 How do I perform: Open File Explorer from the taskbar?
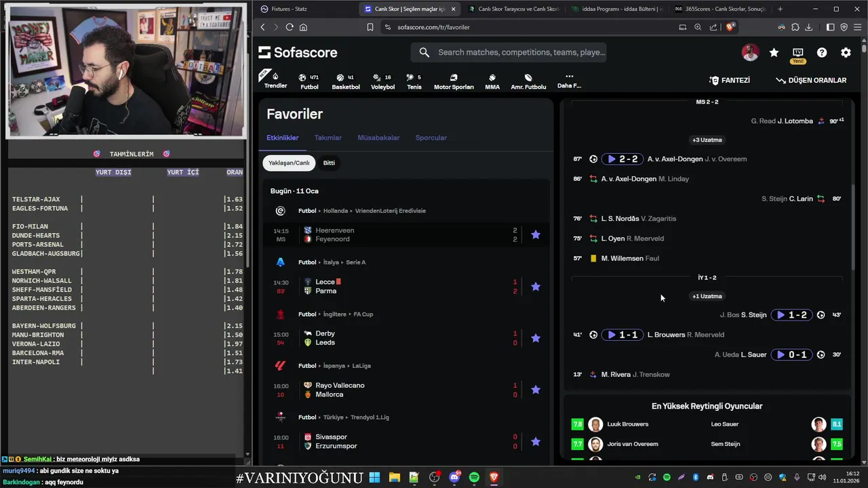point(394,477)
